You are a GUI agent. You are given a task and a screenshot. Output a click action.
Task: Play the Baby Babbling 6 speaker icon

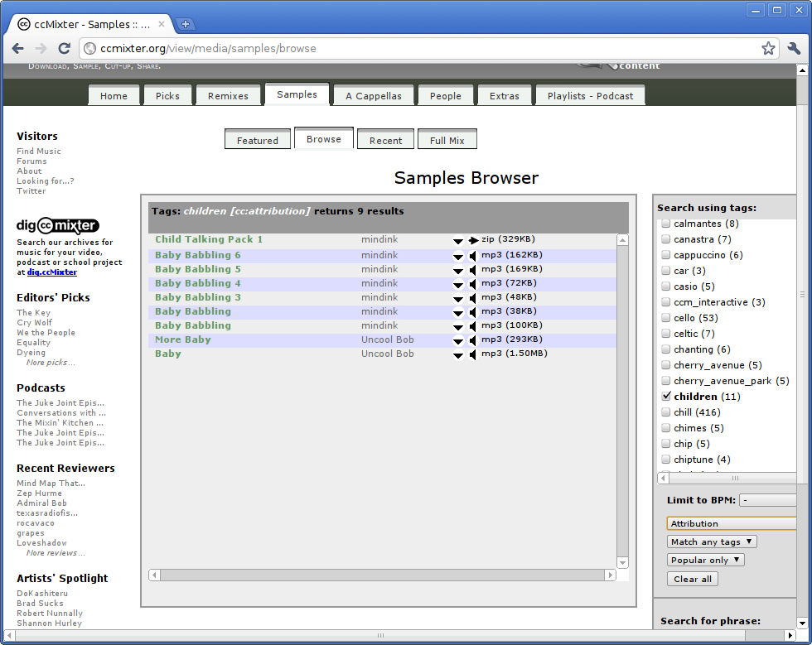click(472, 256)
